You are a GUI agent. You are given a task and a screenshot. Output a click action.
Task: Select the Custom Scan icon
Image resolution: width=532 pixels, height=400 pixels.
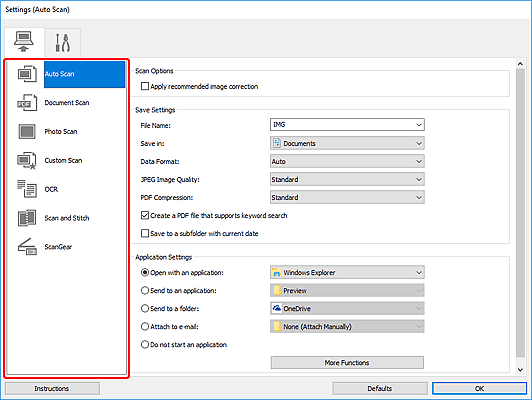coord(27,160)
